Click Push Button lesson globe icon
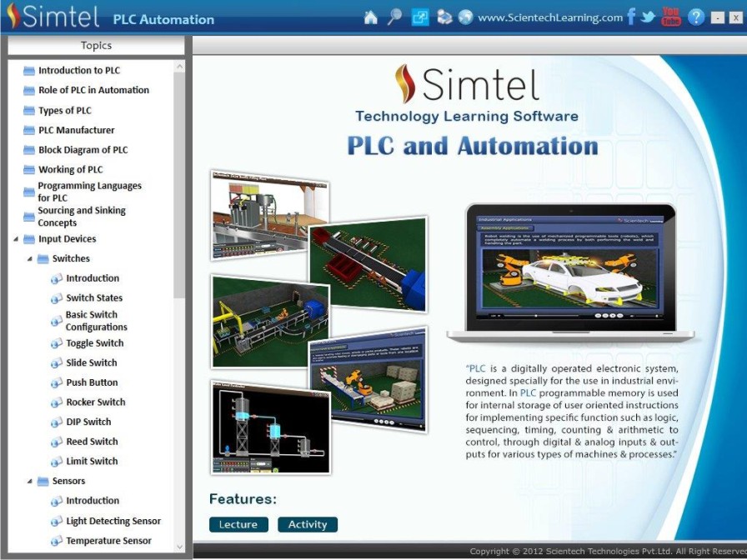The width and height of the screenshot is (747, 560). [57, 383]
